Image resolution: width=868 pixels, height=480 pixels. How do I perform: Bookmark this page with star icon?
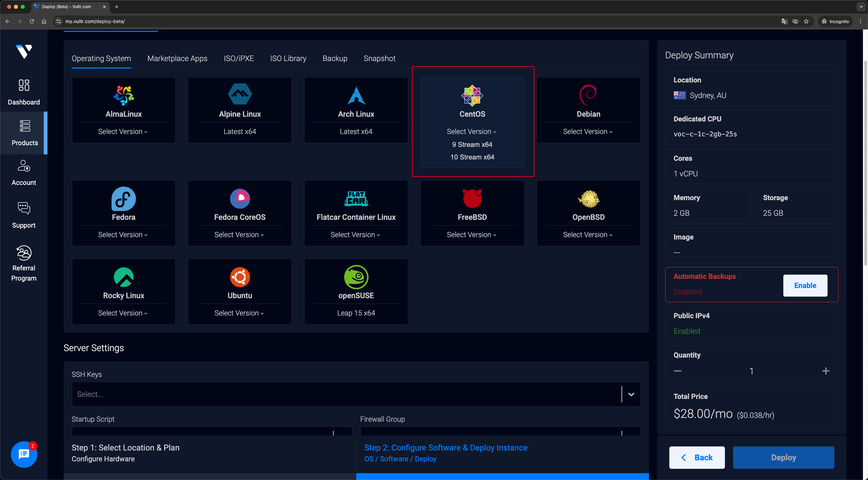(806, 21)
